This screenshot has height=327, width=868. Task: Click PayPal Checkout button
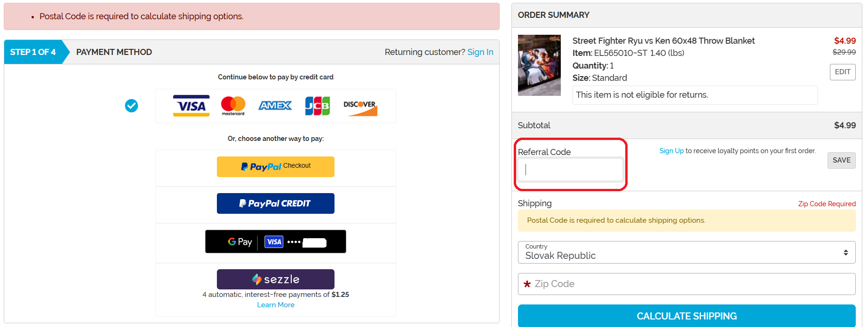click(275, 167)
